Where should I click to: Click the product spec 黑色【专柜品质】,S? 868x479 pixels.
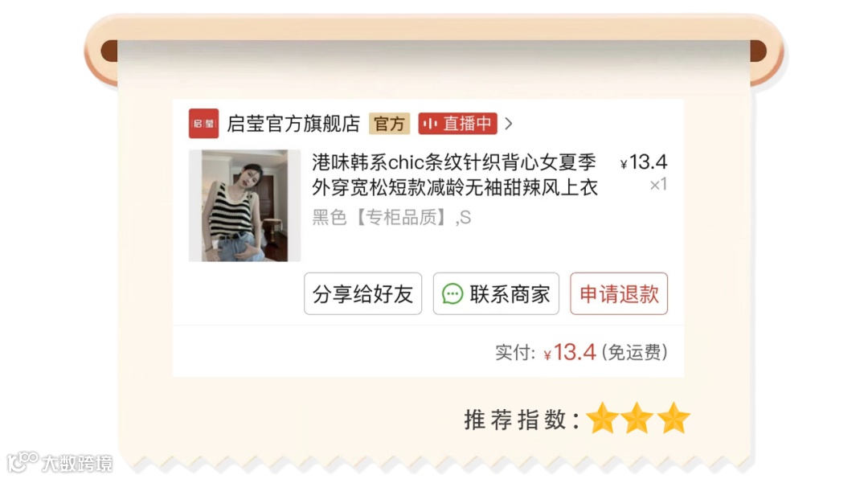pos(391,217)
